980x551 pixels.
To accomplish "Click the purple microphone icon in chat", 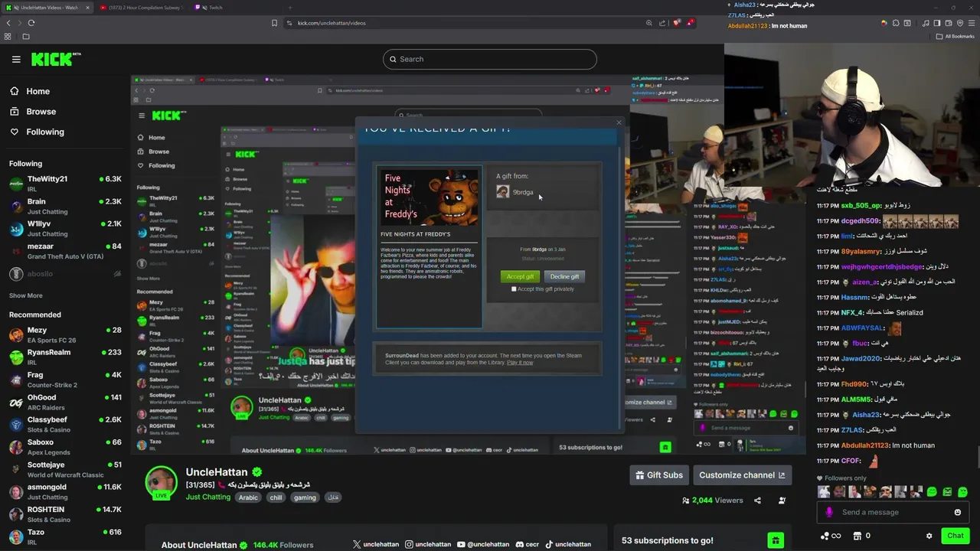I will pos(829,513).
